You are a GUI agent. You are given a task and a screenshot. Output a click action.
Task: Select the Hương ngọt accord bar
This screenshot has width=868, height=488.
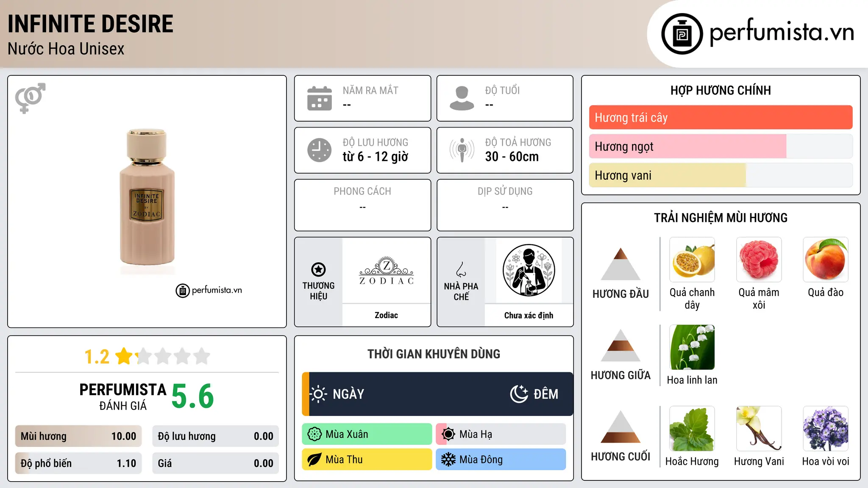click(721, 147)
